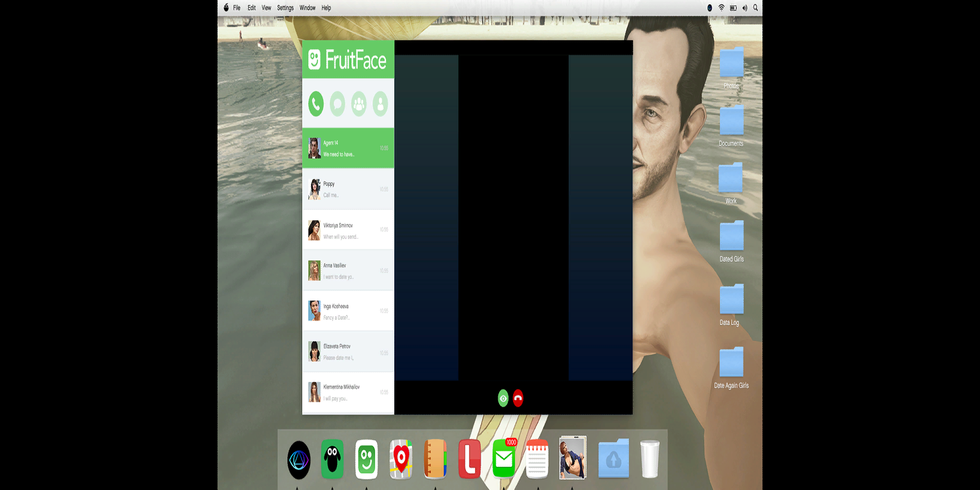Accept the call with green video button
Screen dimensions: 980x490
click(503, 398)
